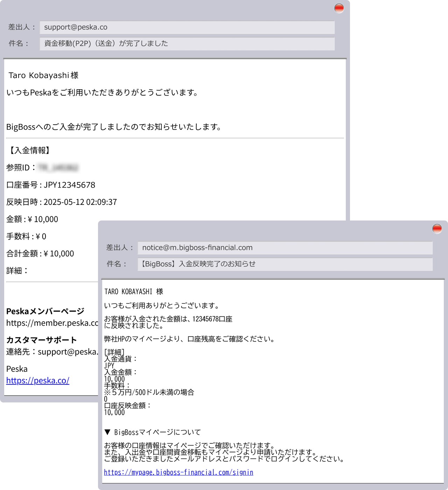The width and height of the screenshot is (448, 490).
Task: Open the BigBoss mypage signin link
Action: tap(178, 472)
